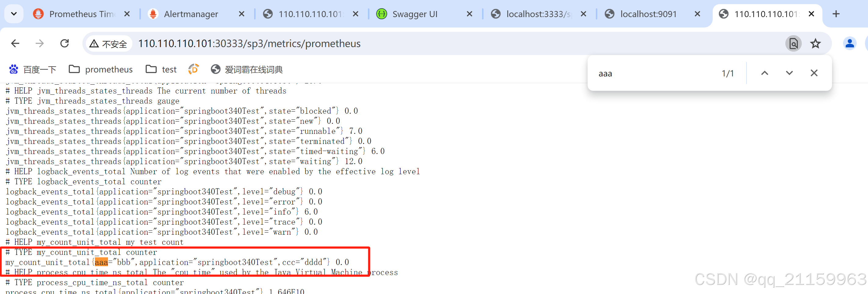
Task: Go back to the previous page
Action: pos(15,43)
